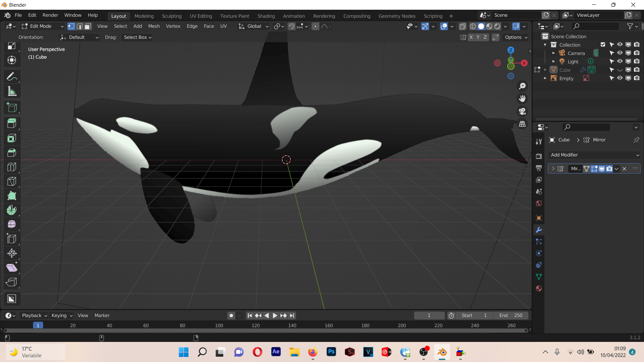Screen dimensions: 644x362
Task: Open Material properties tab
Action: tap(539, 289)
